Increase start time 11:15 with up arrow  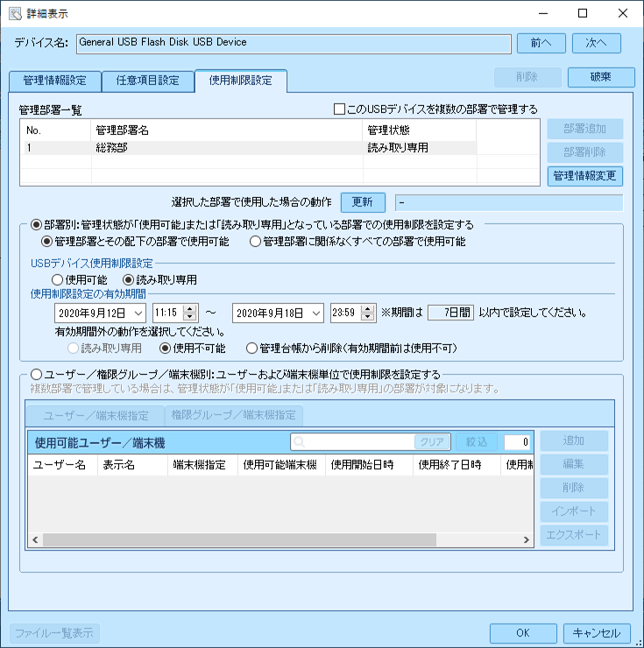[190, 309]
